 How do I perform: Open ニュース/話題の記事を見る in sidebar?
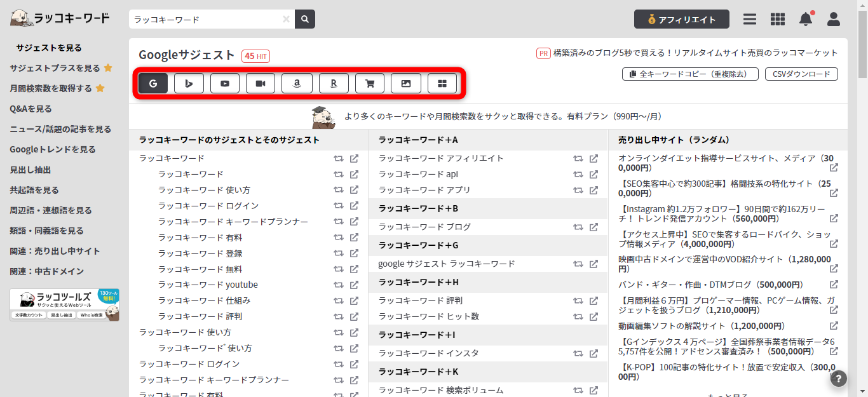60,129
